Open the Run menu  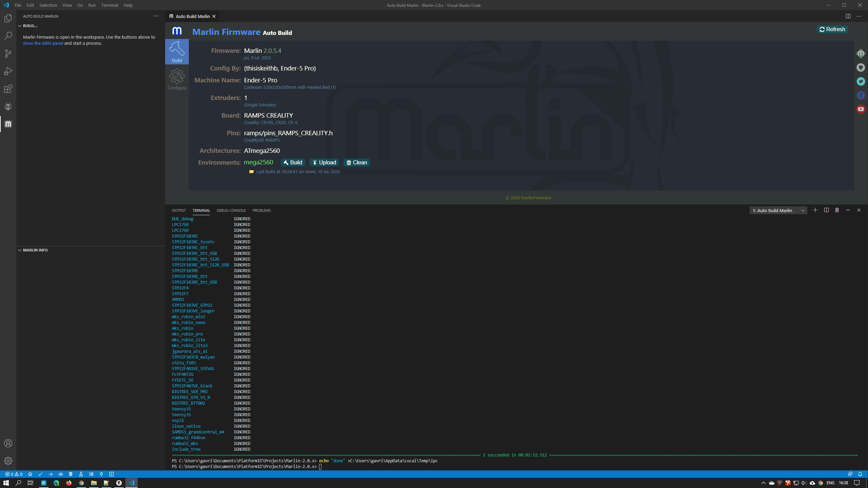click(x=92, y=5)
